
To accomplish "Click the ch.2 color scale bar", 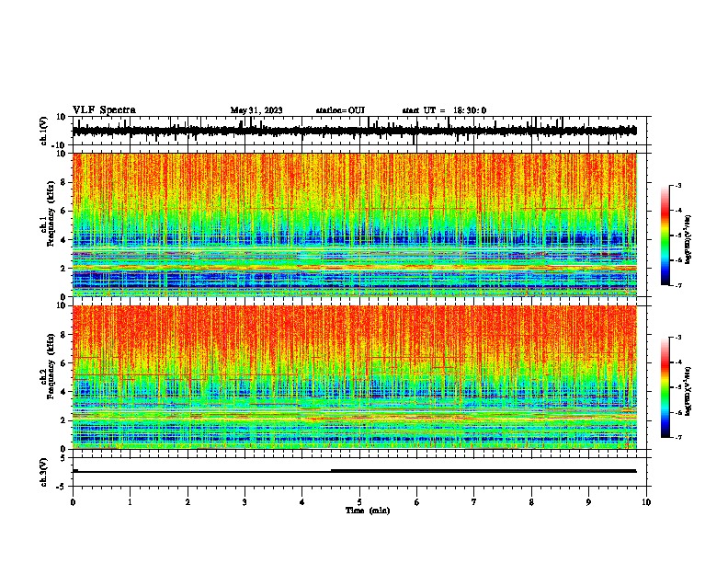I will [665, 387].
